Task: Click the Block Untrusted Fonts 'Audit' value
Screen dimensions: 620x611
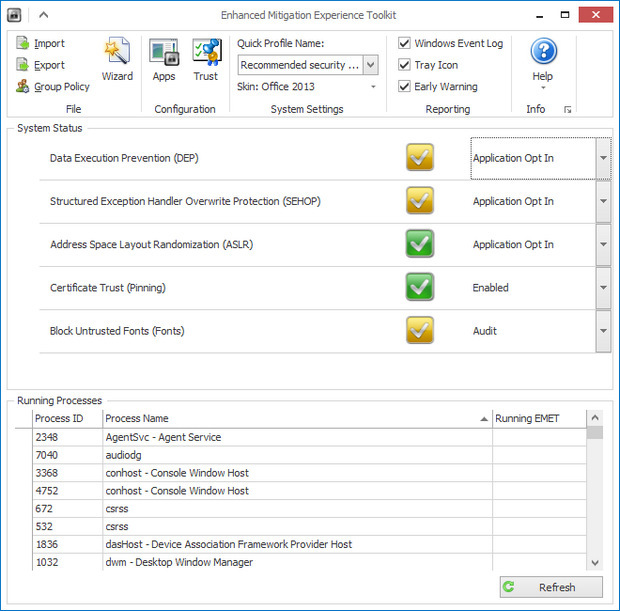Action: (x=485, y=331)
